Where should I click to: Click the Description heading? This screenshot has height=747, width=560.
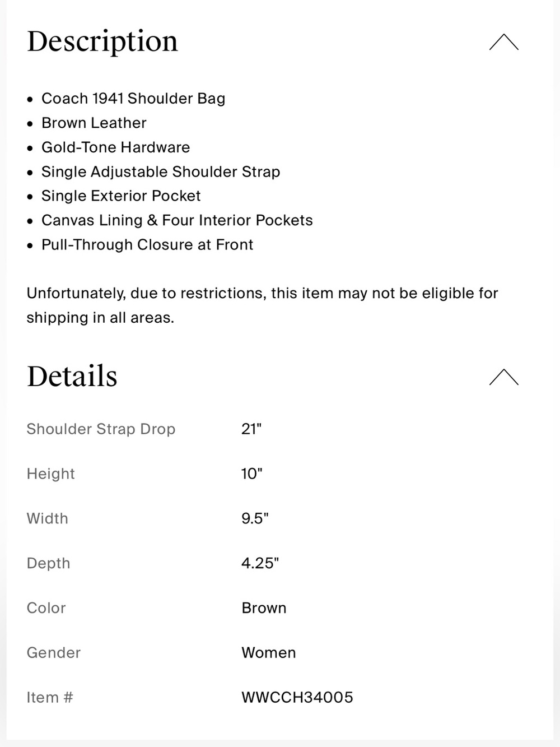pos(102,42)
